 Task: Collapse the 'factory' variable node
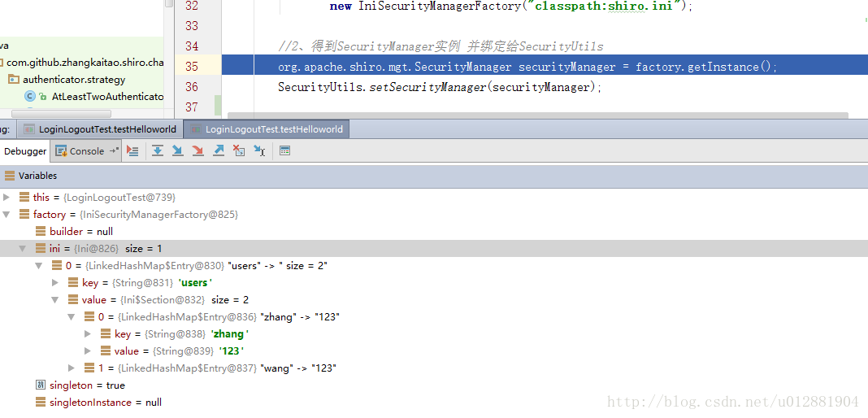point(6,214)
